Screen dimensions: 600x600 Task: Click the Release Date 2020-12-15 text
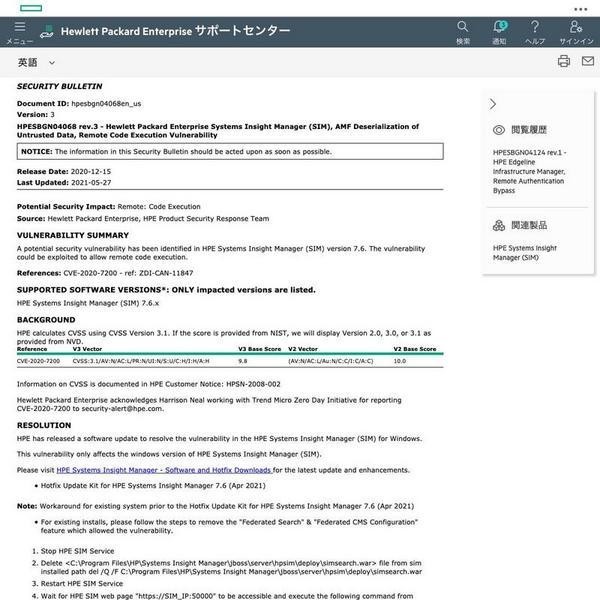(x=64, y=171)
